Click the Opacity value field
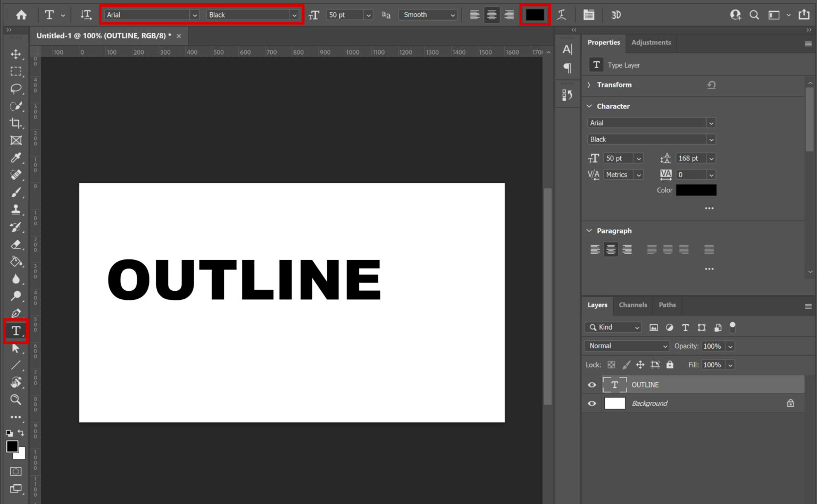The height and width of the screenshot is (504, 817). pyautogui.click(x=713, y=346)
